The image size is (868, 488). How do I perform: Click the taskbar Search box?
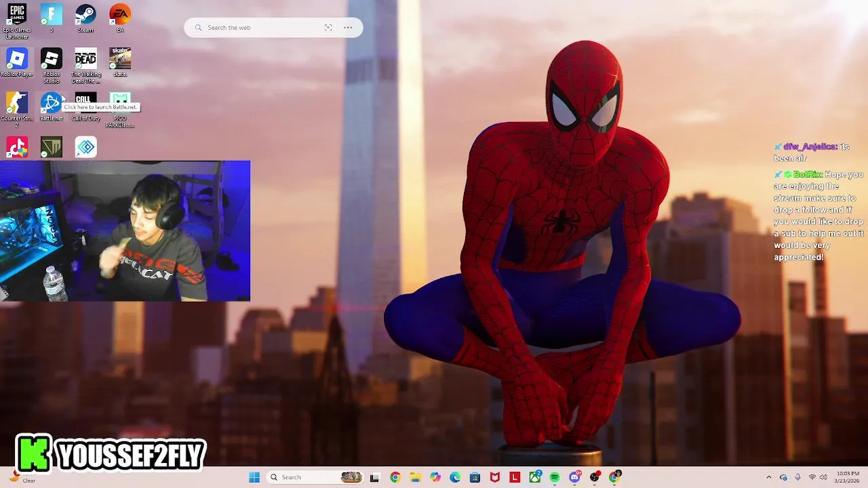pos(315,477)
